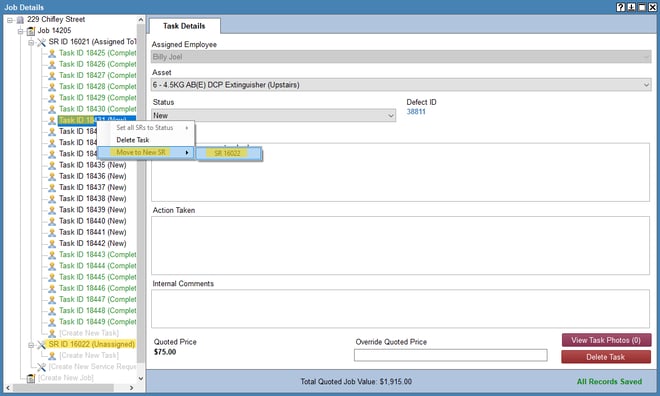Expand the Set all SRs to Status submenu arrow

point(187,128)
